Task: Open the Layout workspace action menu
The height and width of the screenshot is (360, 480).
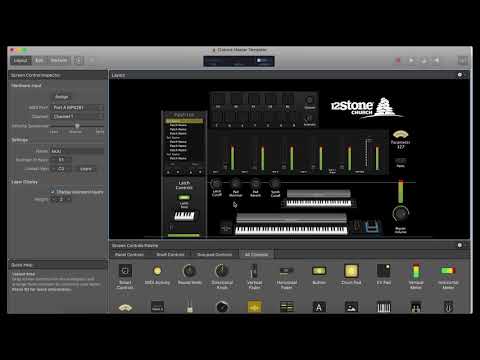Action: pos(460,75)
